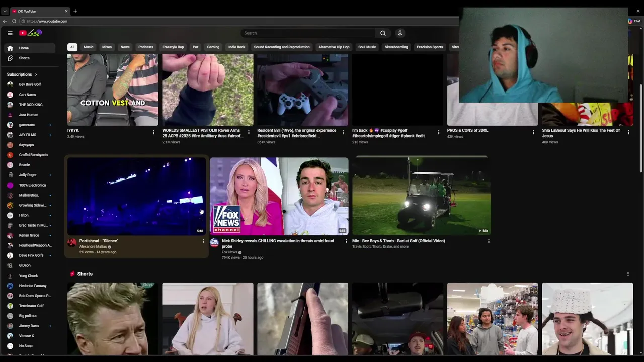Open Graffiti Bombyards channel avatar
The image size is (644, 362).
click(10, 155)
